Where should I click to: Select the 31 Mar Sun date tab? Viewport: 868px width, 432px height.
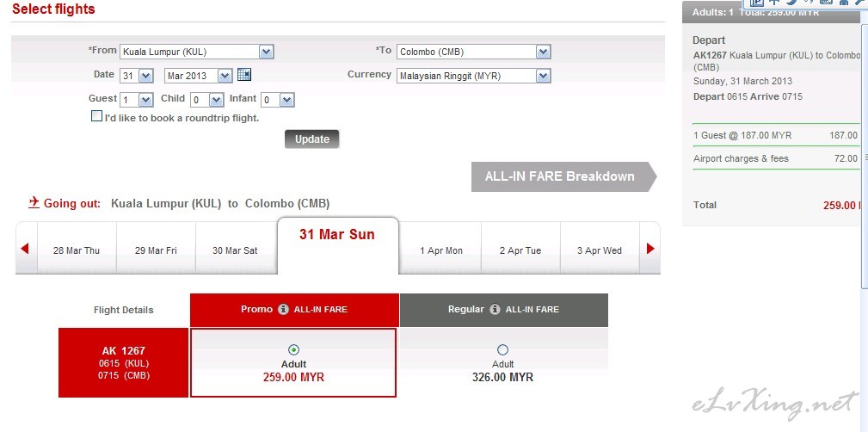(x=338, y=246)
